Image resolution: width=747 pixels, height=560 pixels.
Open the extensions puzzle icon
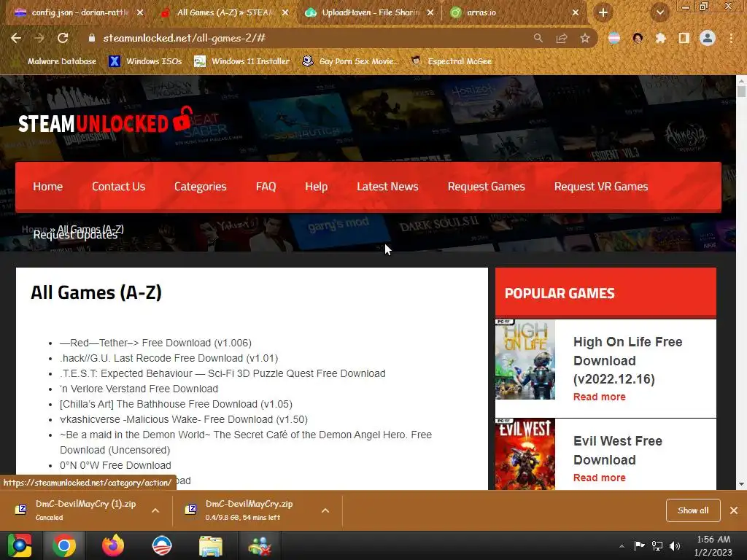661,38
